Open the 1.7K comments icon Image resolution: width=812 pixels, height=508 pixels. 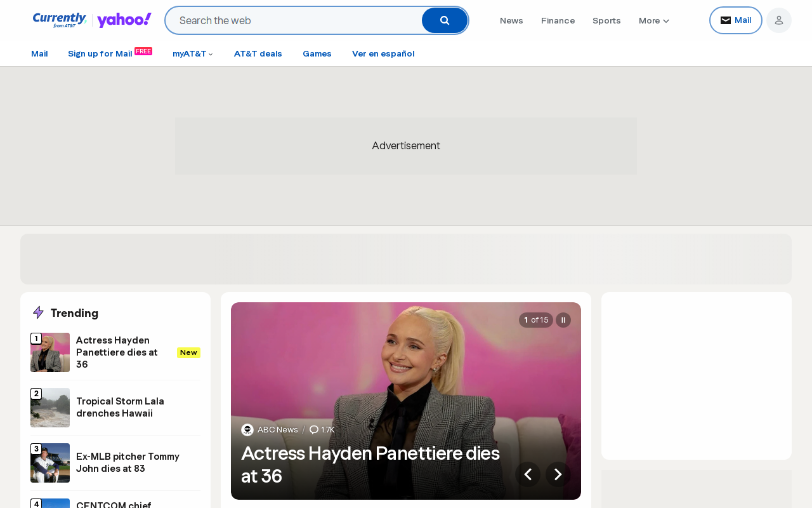point(314,430)
